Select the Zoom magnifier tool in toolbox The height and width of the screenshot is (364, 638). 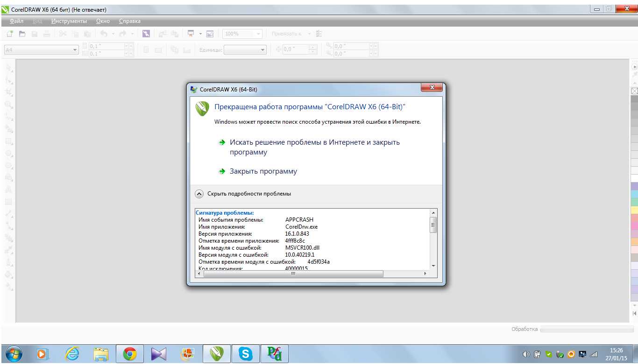(9, 105)
